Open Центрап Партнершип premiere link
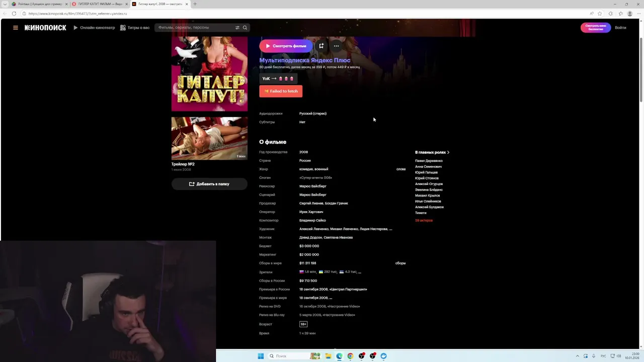Screen dimensions: 644x362 pos(349,289)
